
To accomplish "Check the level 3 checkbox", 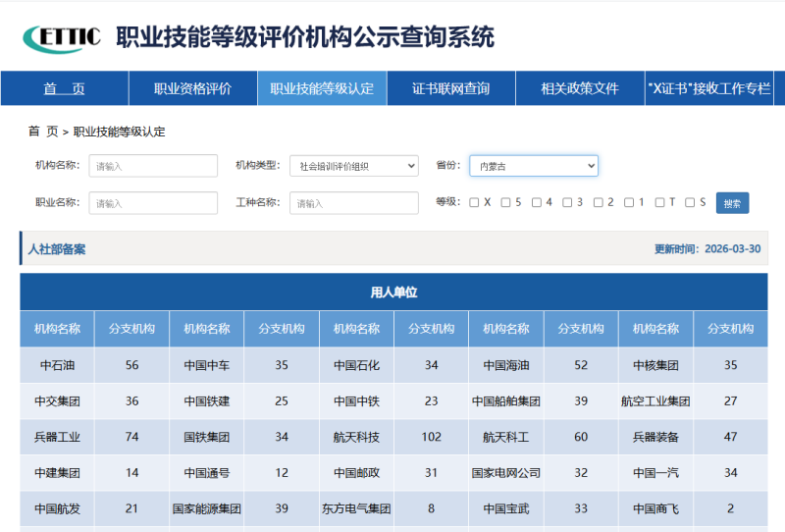I will click(x=567, y=202).
